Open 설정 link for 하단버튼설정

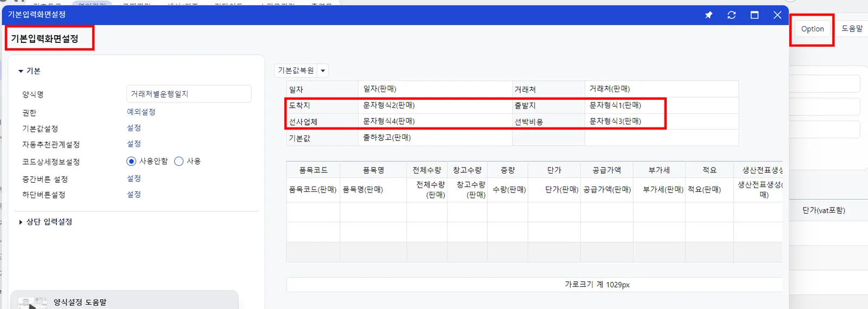tap(134, 194)
